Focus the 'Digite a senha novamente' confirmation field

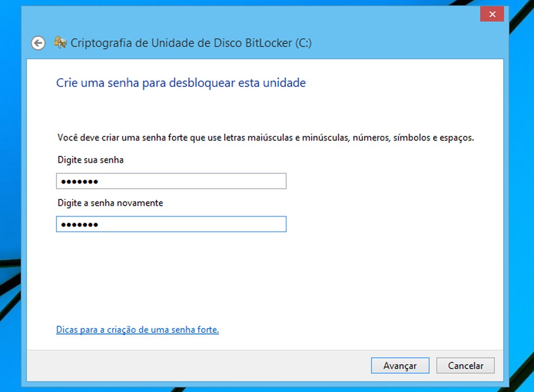(x=171, y=224)
